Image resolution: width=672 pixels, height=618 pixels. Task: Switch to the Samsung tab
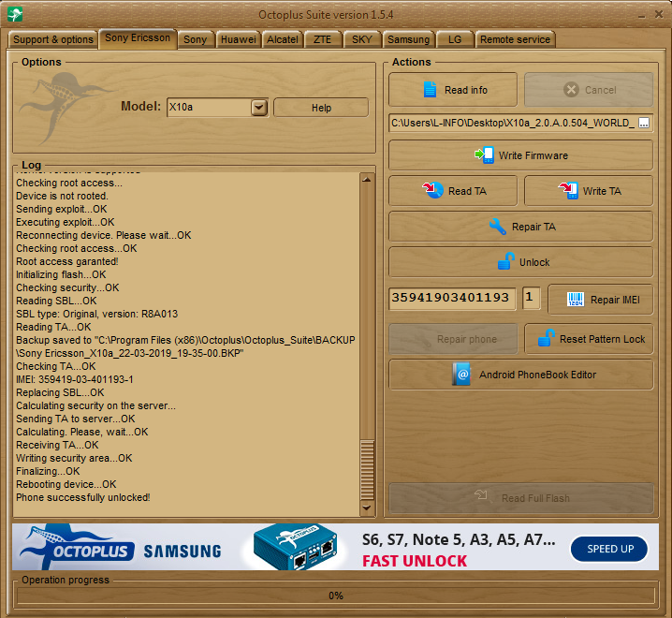[x=408, y=39]
